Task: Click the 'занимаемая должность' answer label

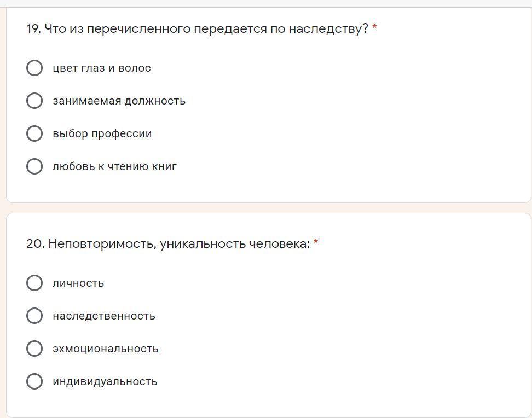Action: point(119,101)
